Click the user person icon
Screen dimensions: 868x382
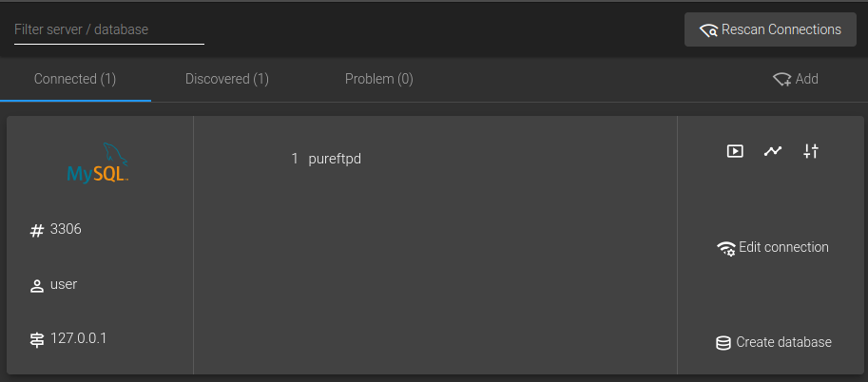[x=37, y=285]
